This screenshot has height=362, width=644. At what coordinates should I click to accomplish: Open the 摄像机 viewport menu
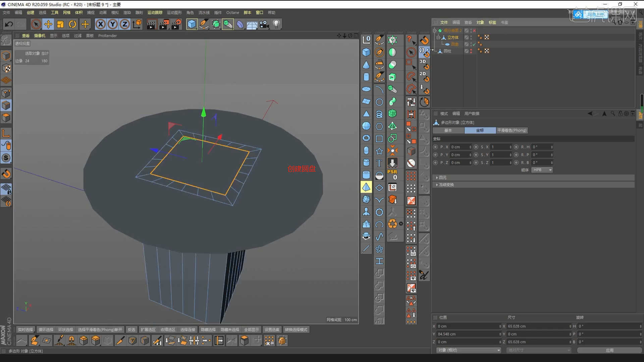tap(40, 36)
